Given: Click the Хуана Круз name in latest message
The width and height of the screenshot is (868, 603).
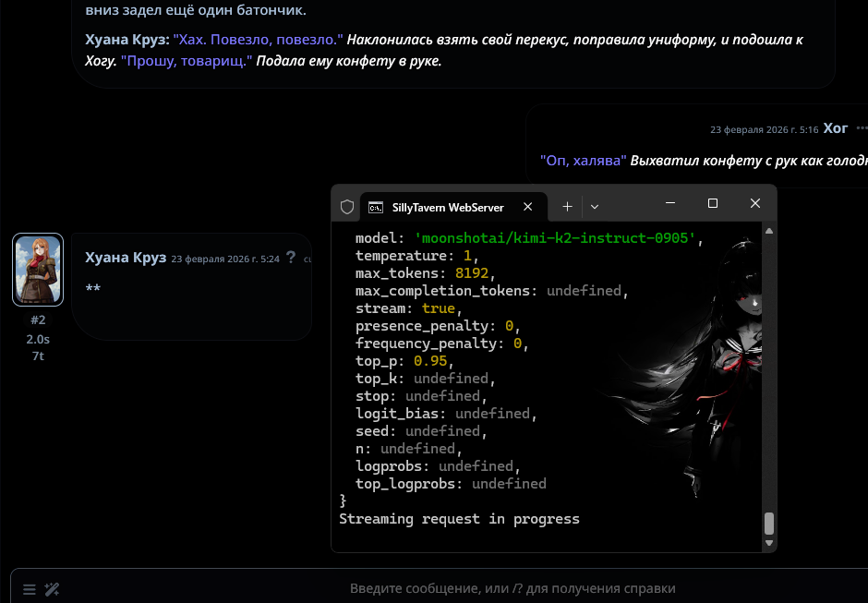Looking at the screenshot, I should (x=125, y=258).
